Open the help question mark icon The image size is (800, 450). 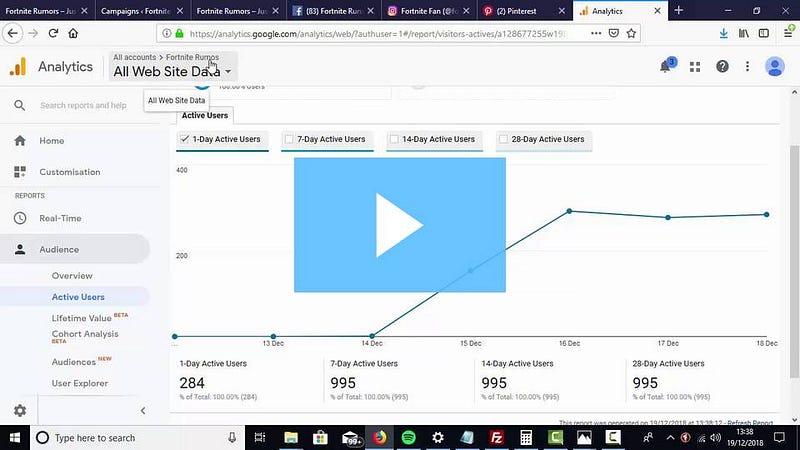point(722,66)
